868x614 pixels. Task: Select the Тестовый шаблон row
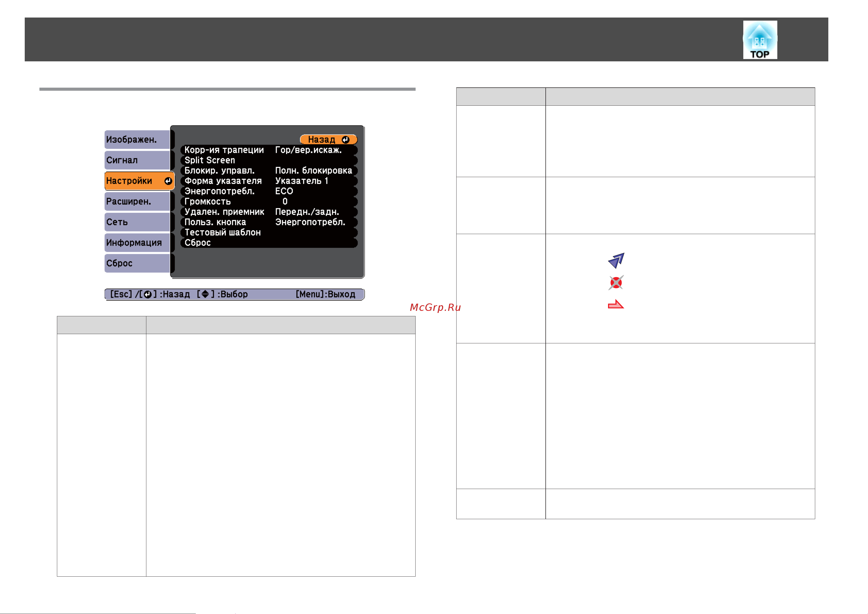[x=269, y=232]
